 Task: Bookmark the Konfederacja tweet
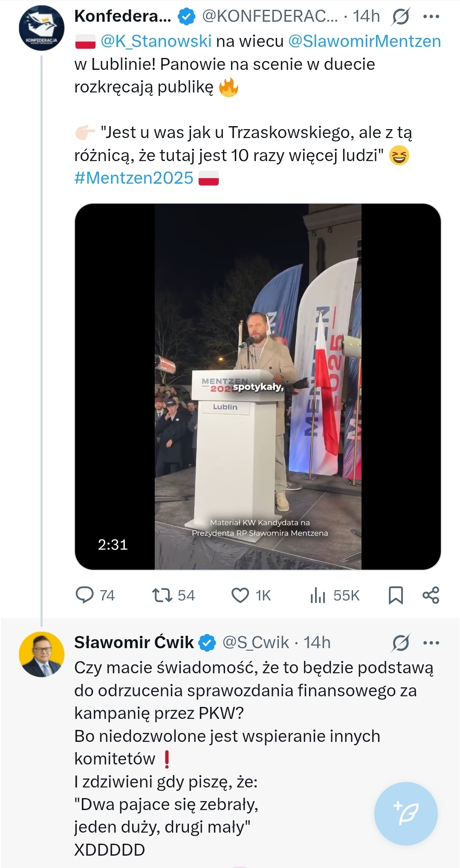tap(396, 595)
